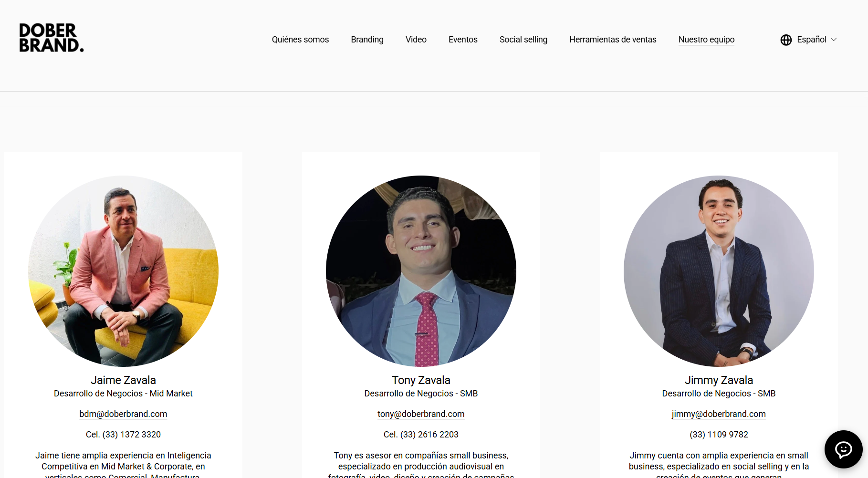The image size is (868, 478).
Task: Open the Video menu item
Action: (416, 40)
